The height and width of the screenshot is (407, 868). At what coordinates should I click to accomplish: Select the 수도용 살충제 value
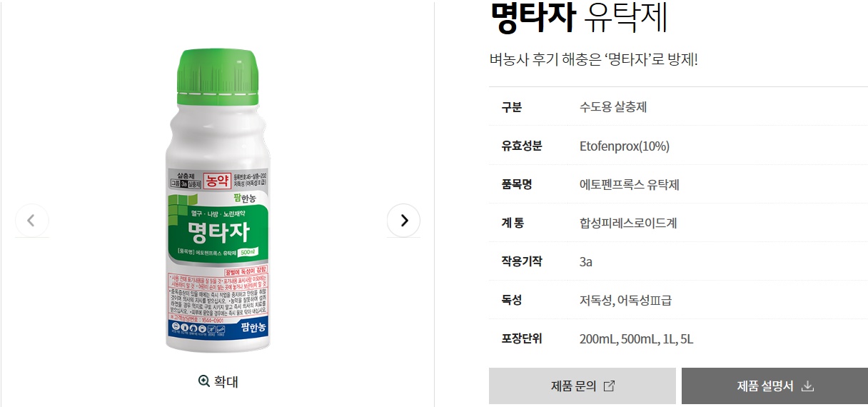click(x=613, y=107)
